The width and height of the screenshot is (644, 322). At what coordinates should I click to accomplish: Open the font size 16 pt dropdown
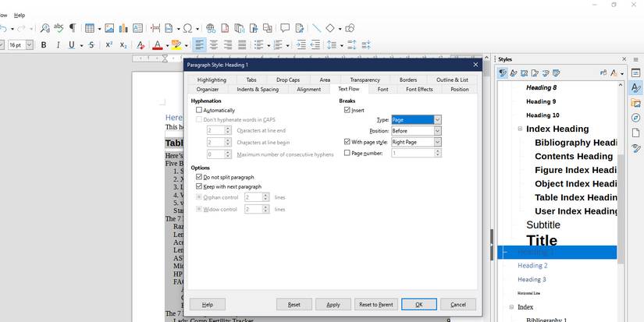(29, 45)
